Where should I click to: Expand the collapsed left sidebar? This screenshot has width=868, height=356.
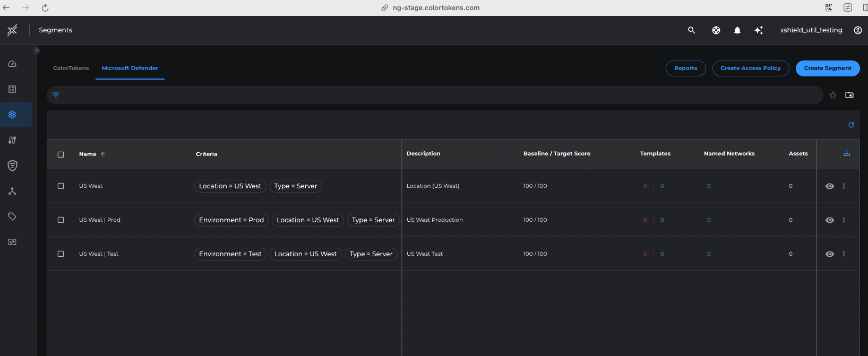pos(37,51)
